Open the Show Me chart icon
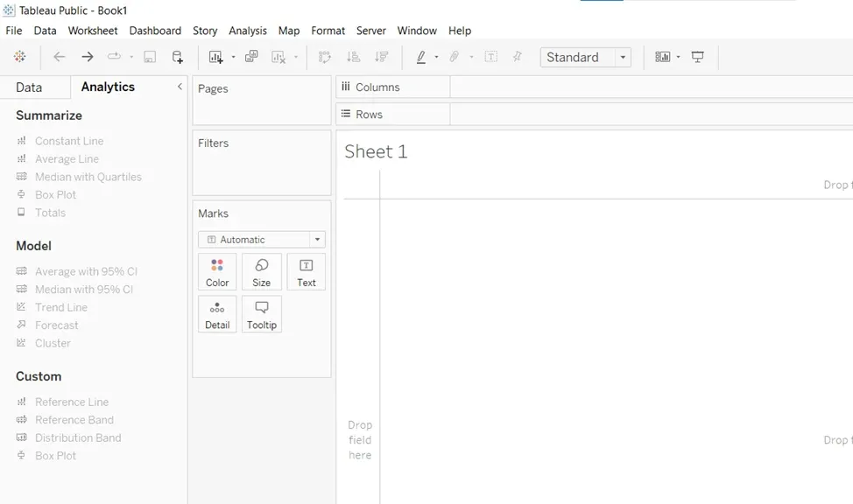This screenshot has width=853, height=504. coord(662,57)
